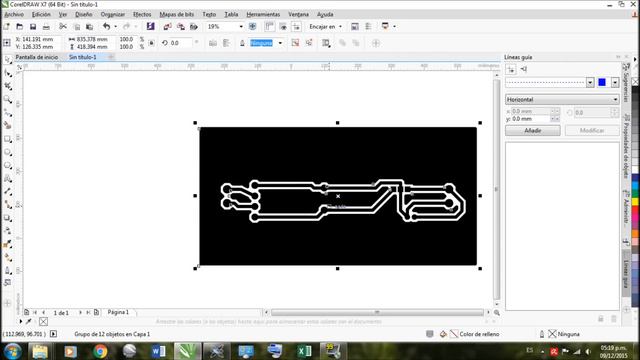Image resolution: width=640 pixels, height=360 pixels.
Task: Click the Paste icon in the toolbar
Action: (89, 27)
